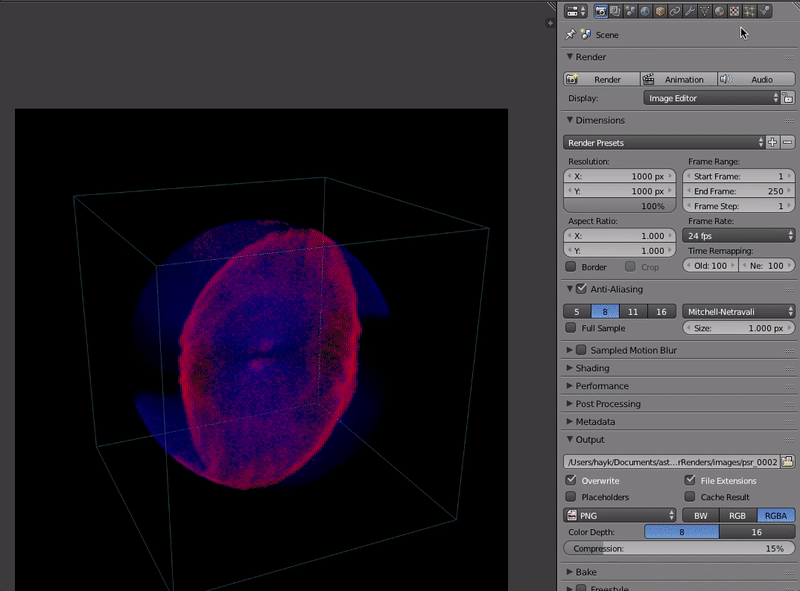Open file browser for output path

coord(788,462)
